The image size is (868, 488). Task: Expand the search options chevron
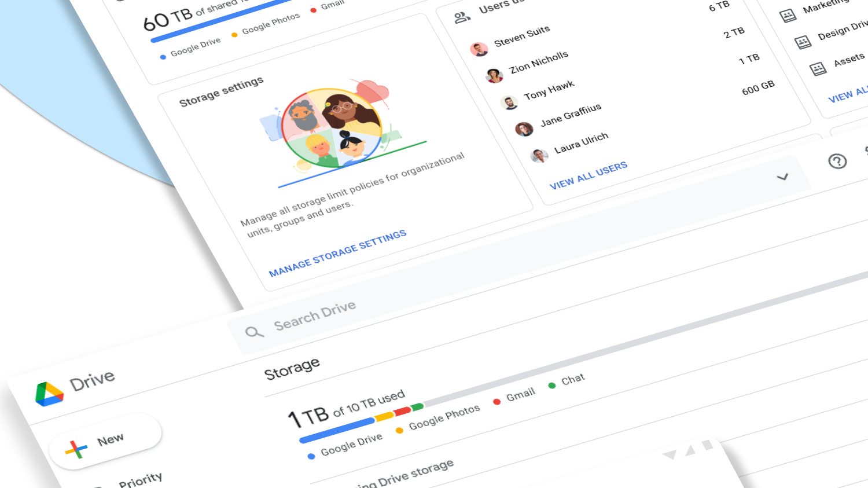pos(782,177)
